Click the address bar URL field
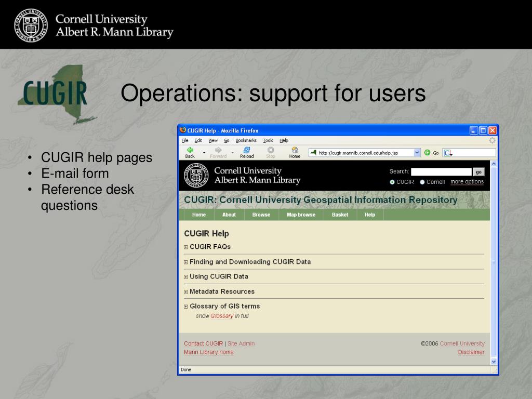This screenshot has width=532, height=399. point(365,153)
